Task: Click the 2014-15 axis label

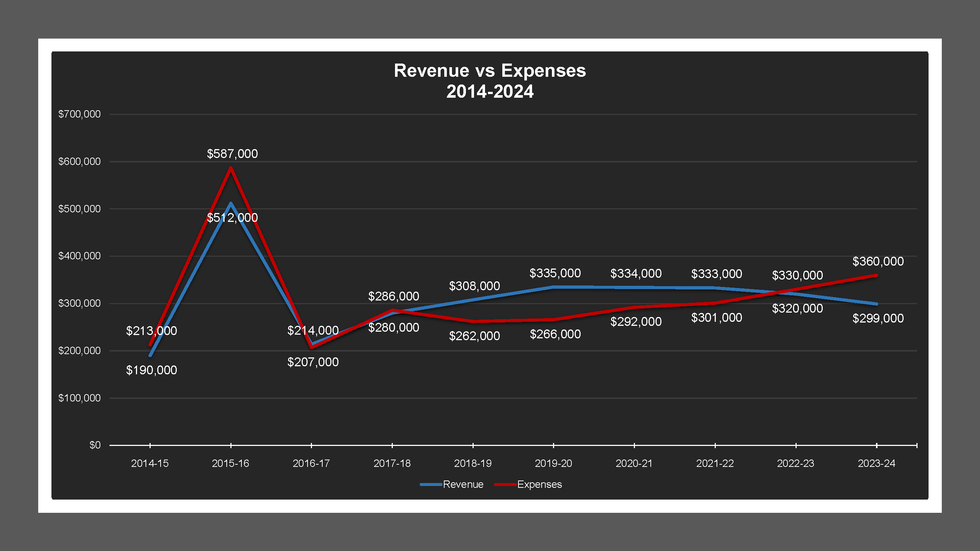Action: [x=150, y=464]
